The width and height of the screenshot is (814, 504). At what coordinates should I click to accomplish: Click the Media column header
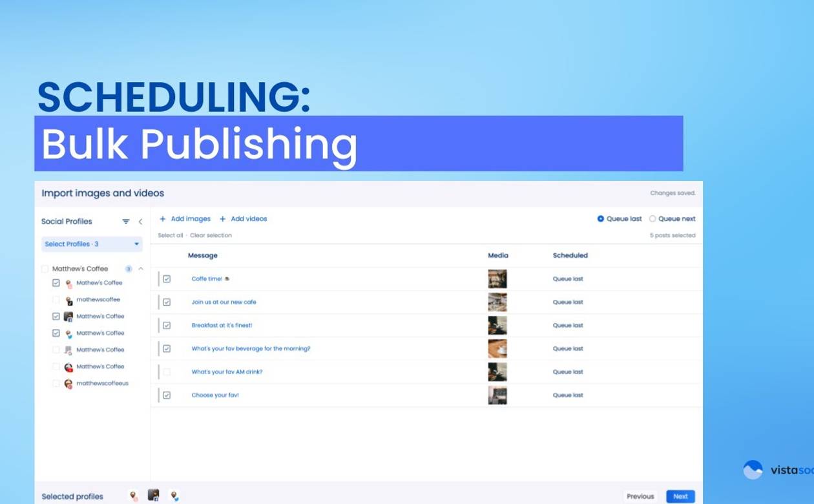pos(498,256)
